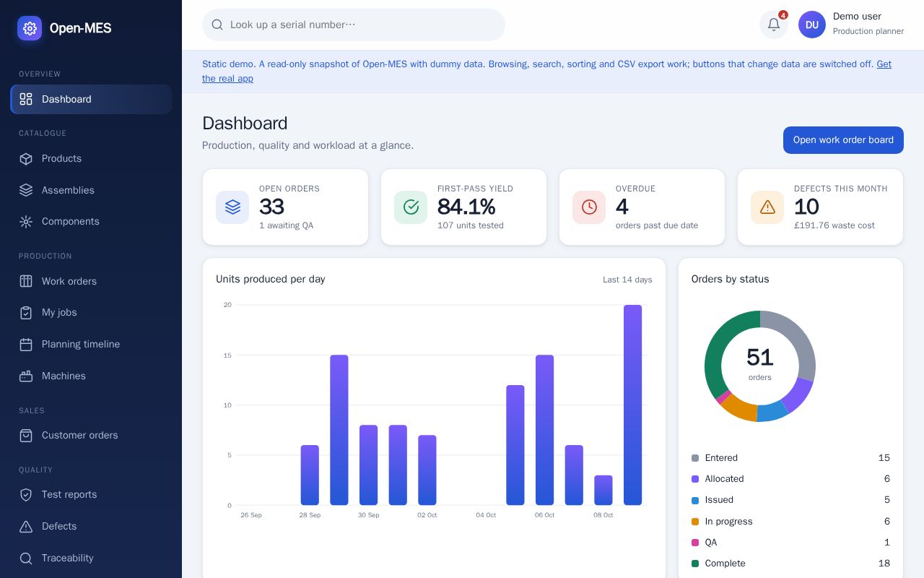The height and width of the screenshot is (578, 924).
Task: Click the DU user avatar
Action: coord(812,25)
